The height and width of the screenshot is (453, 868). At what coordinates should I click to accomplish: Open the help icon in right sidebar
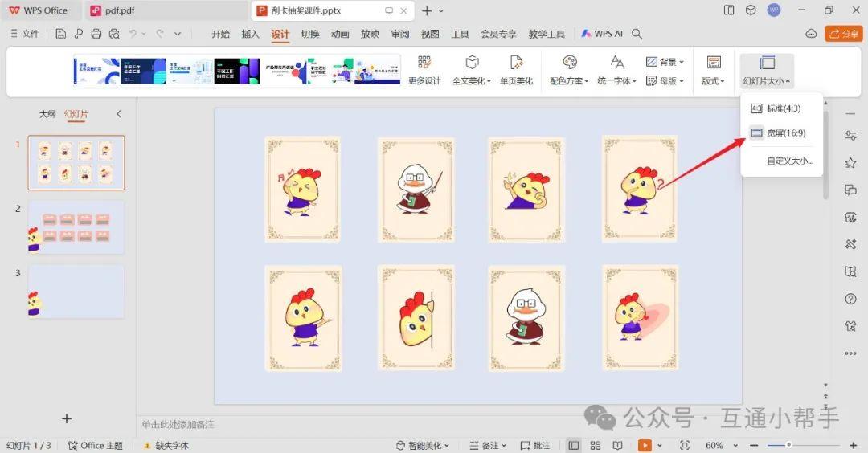pyautogui.click(x=850, y=299)
